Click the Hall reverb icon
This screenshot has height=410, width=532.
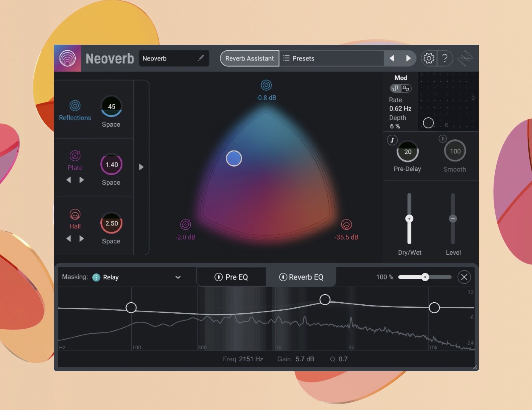[x=75, y=214]
